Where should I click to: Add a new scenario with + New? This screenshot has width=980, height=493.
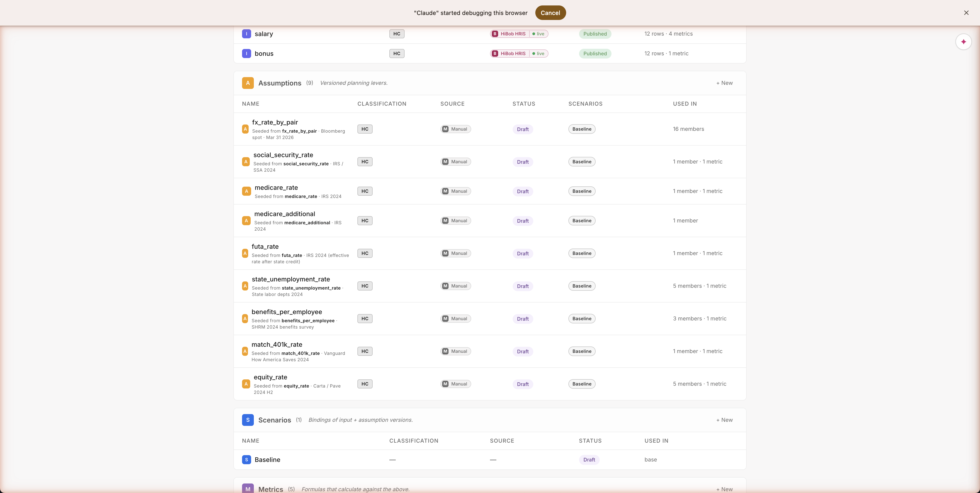[x=724, y=420]
